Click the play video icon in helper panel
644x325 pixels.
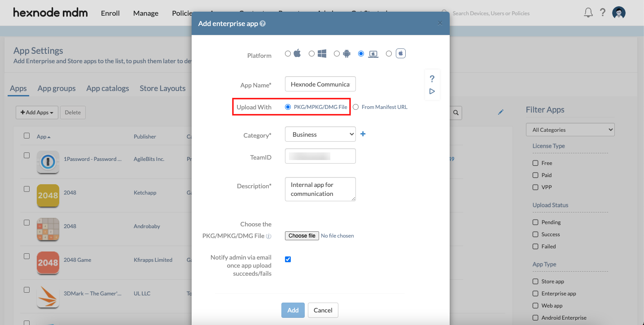tap(432, 91)
